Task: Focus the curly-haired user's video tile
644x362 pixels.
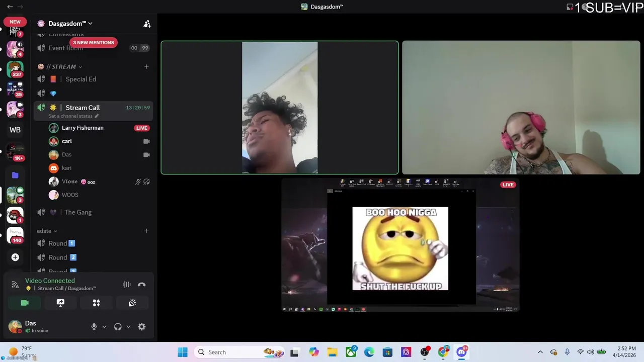Action: [x=280, y=108]
